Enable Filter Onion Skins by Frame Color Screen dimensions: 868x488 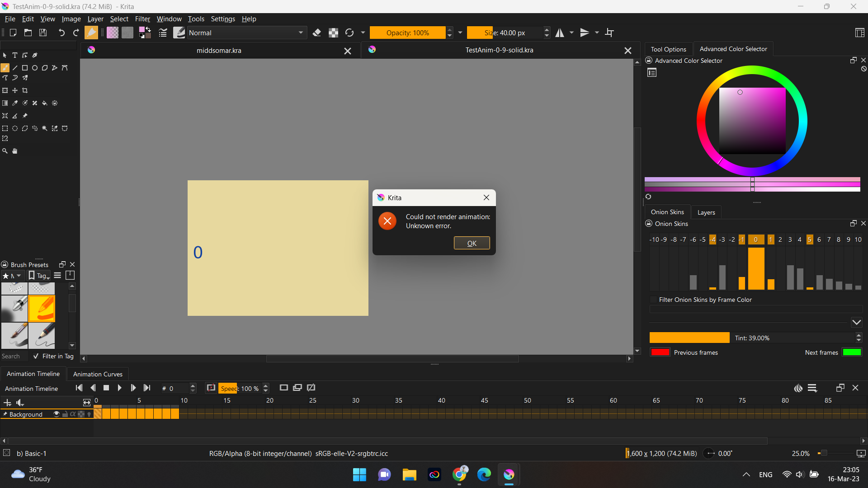coord(653,300)
